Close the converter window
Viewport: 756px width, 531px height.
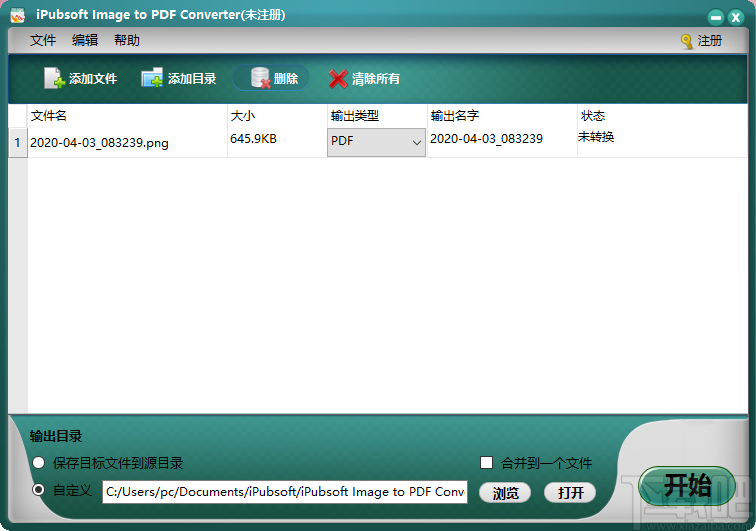(x=736, y=17)
